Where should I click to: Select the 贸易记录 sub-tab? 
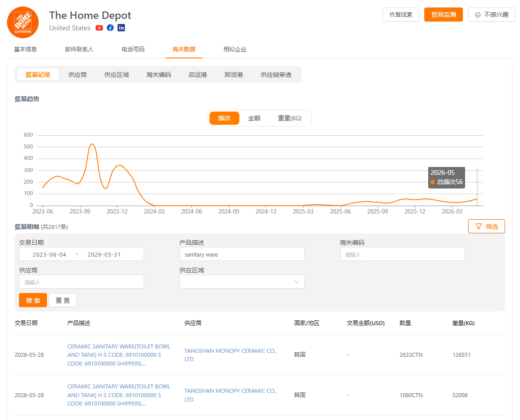(38, 75)
